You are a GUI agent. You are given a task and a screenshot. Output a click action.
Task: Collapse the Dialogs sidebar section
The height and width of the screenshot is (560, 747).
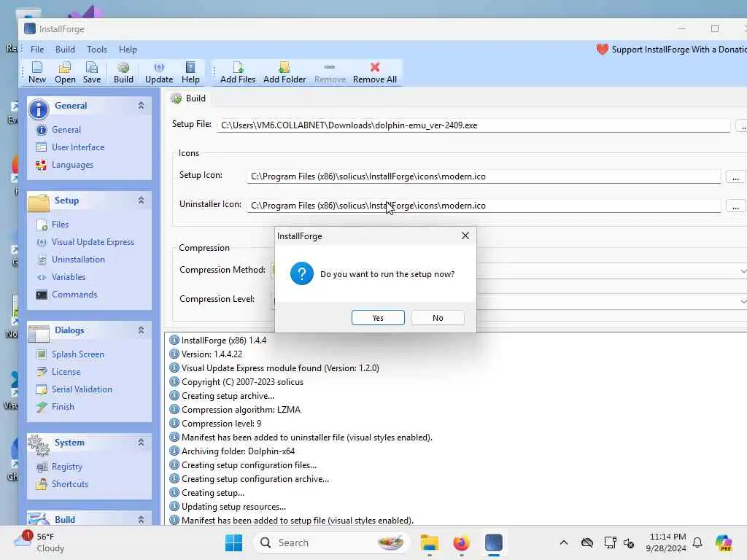point(141,330)
